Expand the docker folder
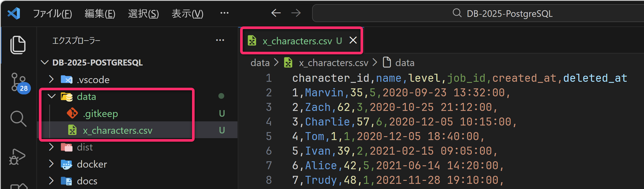This screenshot has height=189, width=644. coord(51,164)
